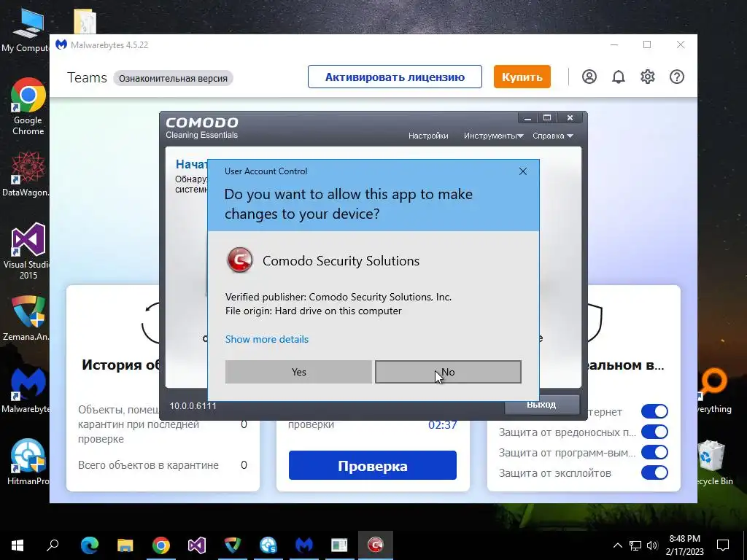The image size is (747, 560).
Task: Switch to Zemana in the taskbar
Action: point(233,545)
